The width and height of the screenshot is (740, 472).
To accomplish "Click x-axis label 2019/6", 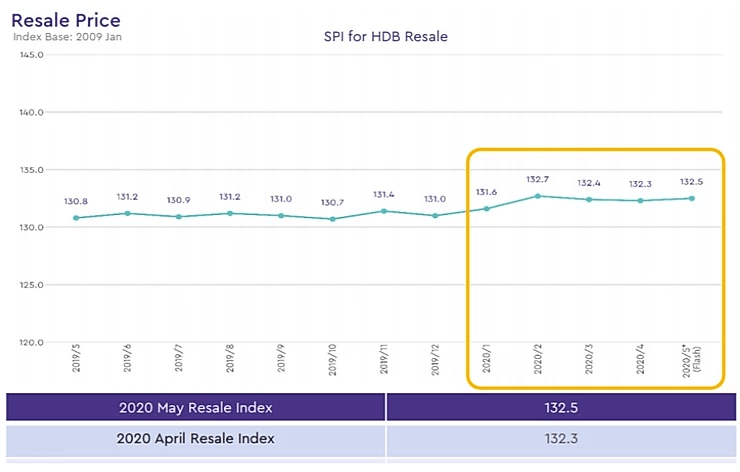I will click(127, 358).
